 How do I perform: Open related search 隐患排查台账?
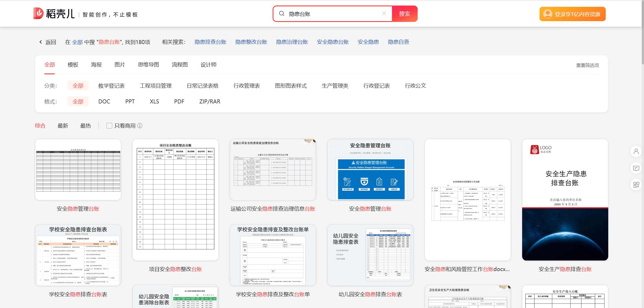point(210,42)
